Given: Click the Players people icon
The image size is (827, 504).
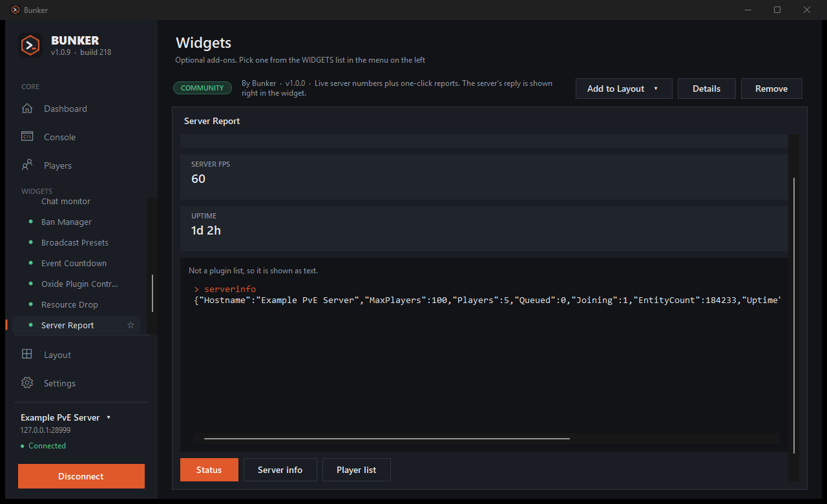Looking at the screenshot, I should (27, 165).
